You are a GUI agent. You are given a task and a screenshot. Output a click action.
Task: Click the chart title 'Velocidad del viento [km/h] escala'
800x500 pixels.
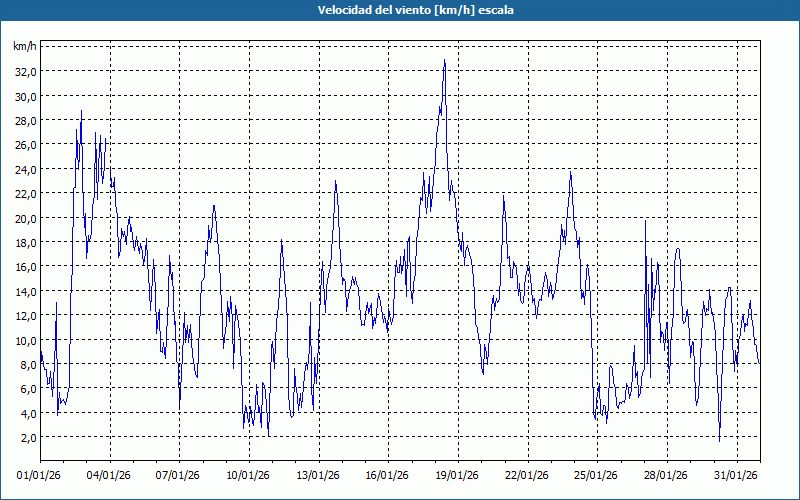point(415,10)
